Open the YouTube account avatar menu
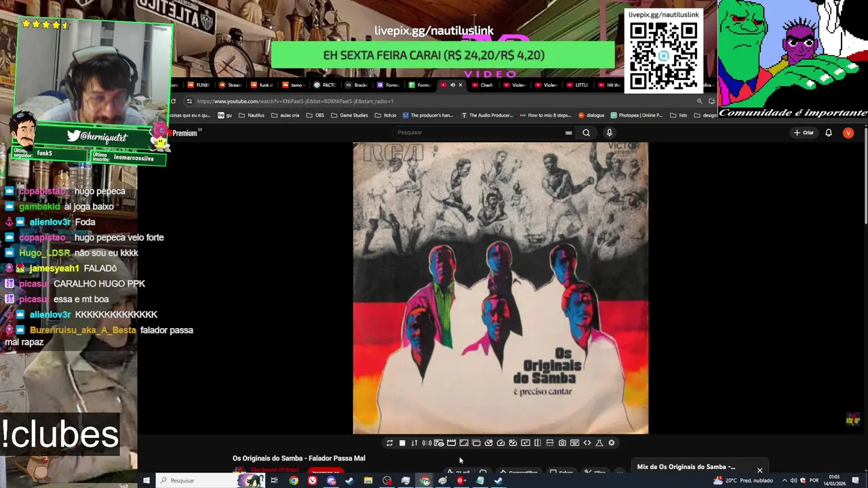Viewport: 868px width, 488px height. tap(848, 133)
